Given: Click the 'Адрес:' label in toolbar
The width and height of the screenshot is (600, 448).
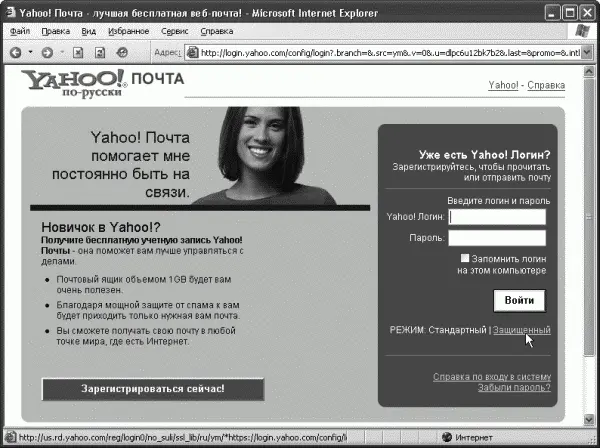Looking at the screenshot, I should [x=167, y=52].
